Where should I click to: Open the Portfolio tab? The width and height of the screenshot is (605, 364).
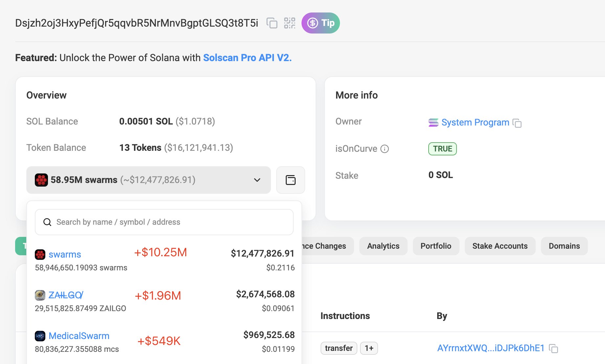tap(436, 246)
